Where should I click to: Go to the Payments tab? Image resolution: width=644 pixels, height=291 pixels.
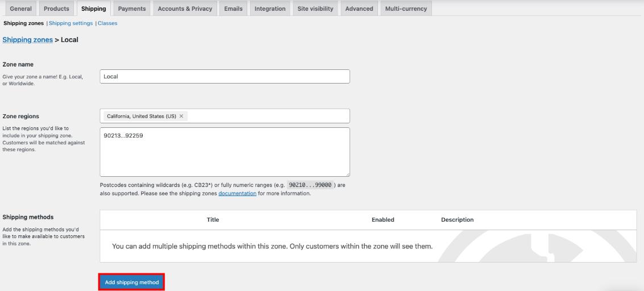[132, 9]
